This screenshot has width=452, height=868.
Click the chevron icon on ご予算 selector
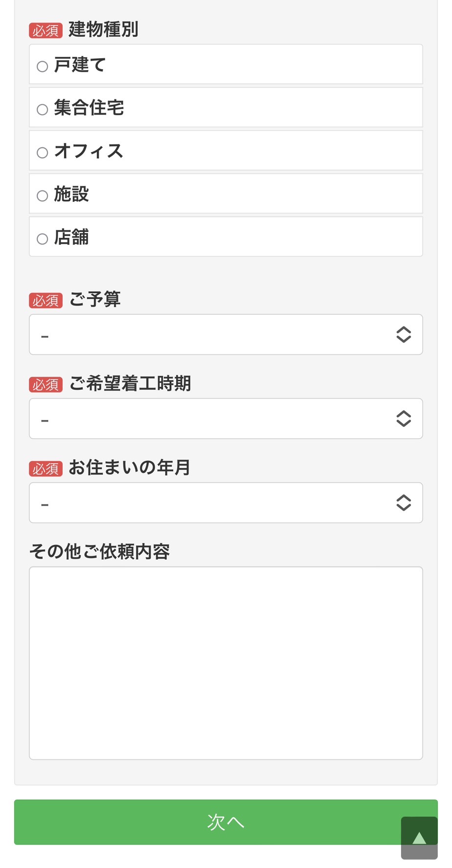click(x=404, y=335)
